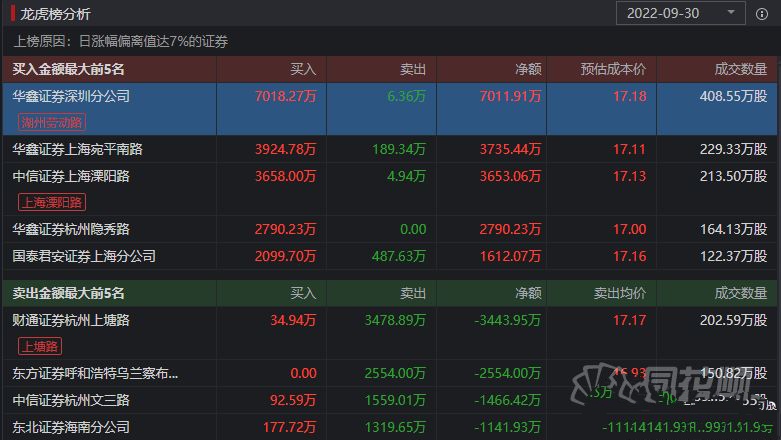Viewport: 781px width, 440px height.
Task: Click net amount -1466.42万
Action: coord(508,400)
